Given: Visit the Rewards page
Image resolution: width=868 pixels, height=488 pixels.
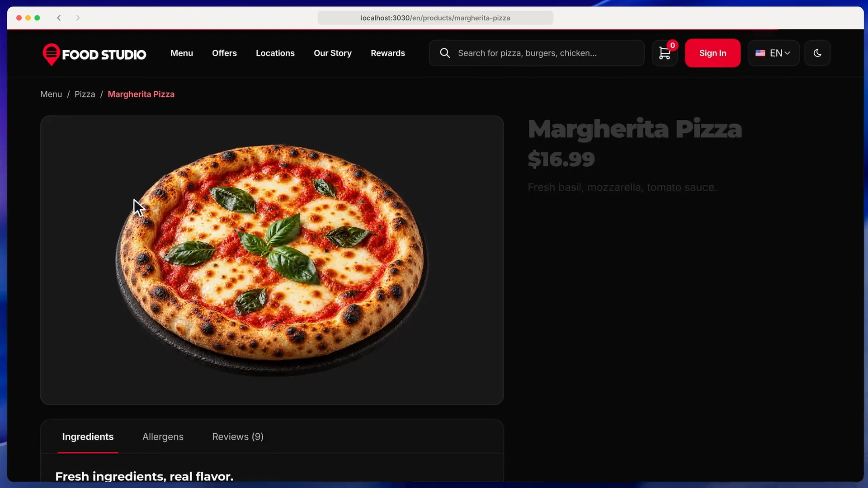Looking at the screenshot, I should [388, 53].
